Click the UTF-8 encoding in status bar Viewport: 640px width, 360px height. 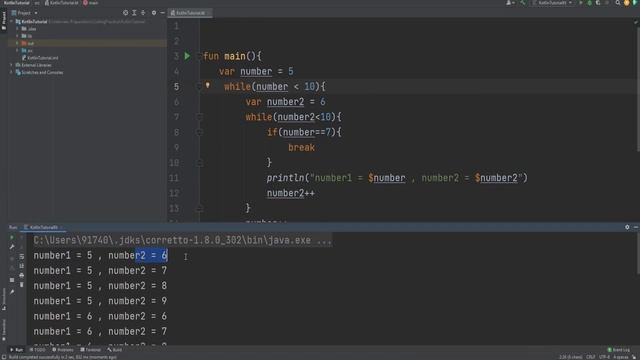(x=604, y=357)
